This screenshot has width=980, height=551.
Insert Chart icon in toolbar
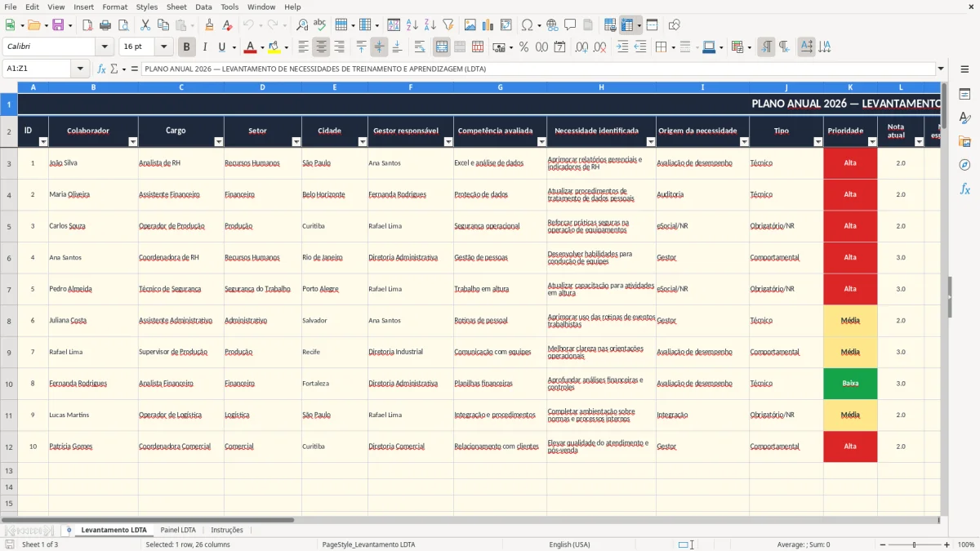(x=488, y=25)
